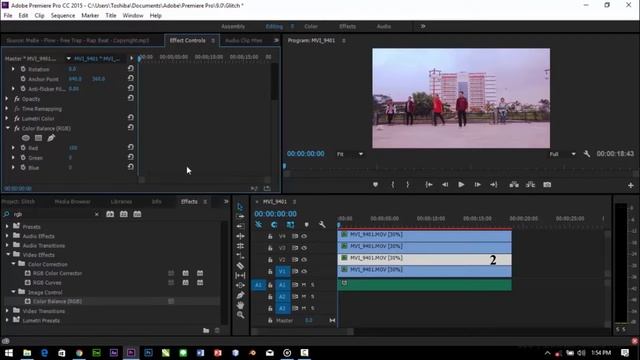Reset the Lumetri Color effect
The image size is (640, 360).
(131, 118)
